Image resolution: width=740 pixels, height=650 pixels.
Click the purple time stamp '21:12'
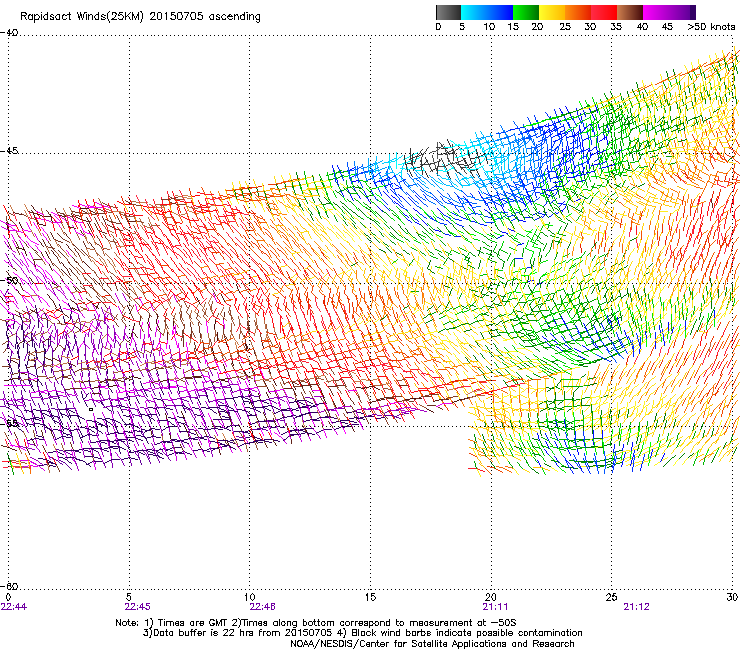point(636,607)
